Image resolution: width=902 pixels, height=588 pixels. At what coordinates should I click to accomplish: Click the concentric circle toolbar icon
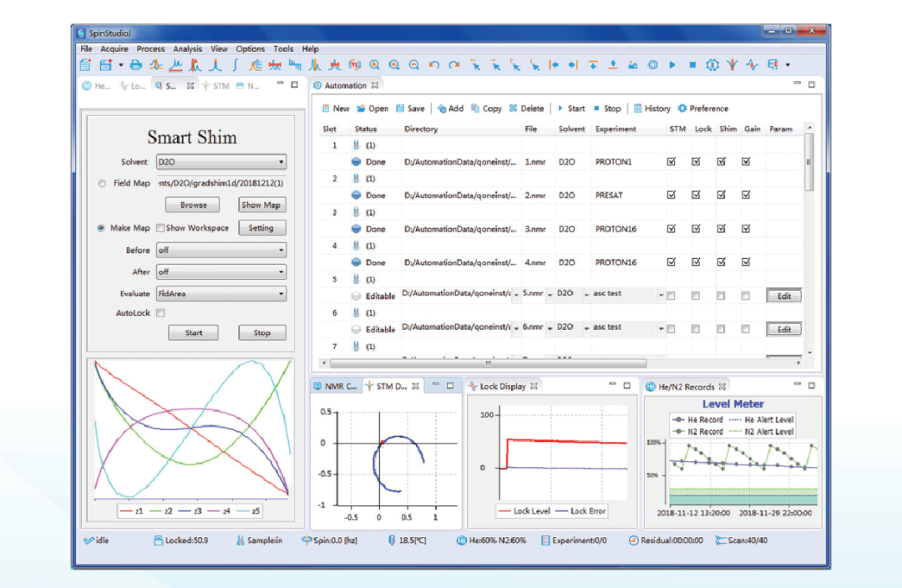pos(652,65)
